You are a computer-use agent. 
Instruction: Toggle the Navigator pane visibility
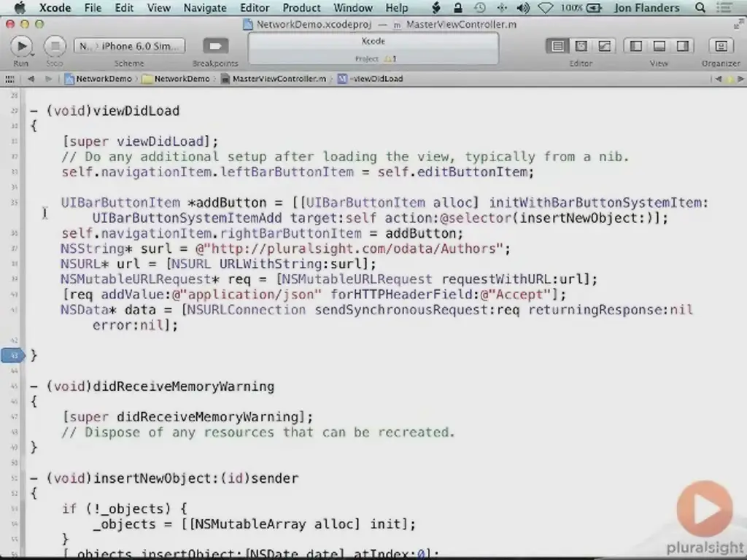click(635, 46)
